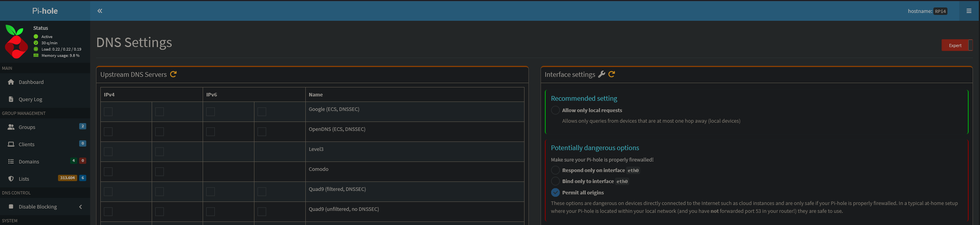Open the Query Log page

[30, 99]
